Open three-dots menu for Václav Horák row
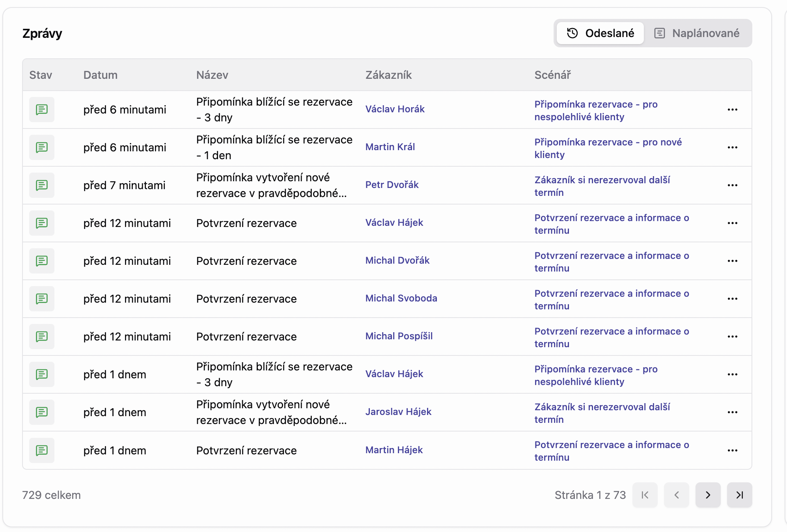787x532 pixels. click(x=732, y=110)
